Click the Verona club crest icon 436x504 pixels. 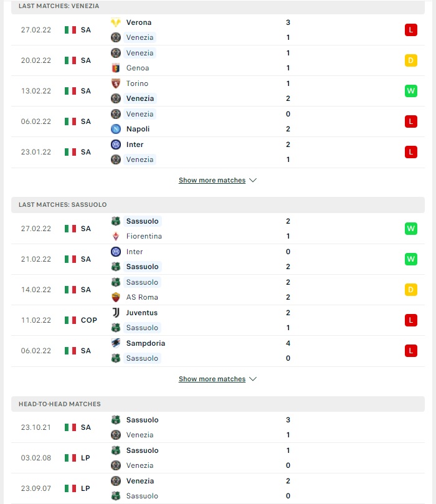coord(116,22)
